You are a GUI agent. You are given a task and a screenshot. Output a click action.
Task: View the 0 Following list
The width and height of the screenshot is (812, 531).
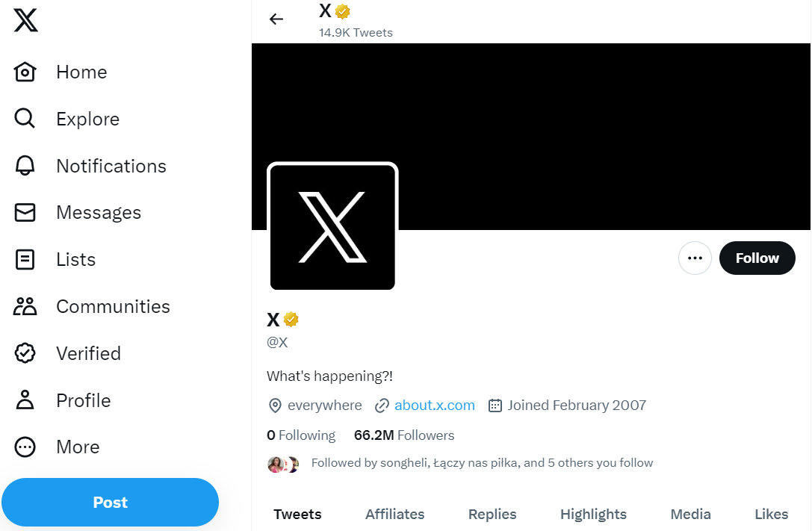tap(301, 435)
